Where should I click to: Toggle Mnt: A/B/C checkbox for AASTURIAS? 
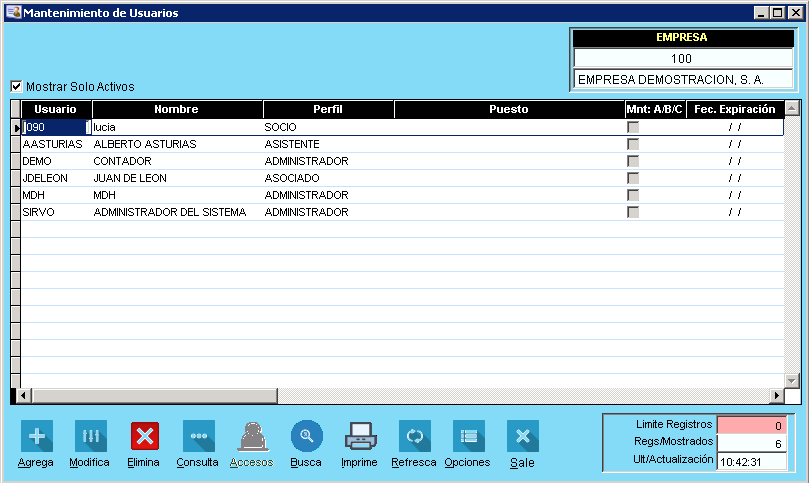633,144
